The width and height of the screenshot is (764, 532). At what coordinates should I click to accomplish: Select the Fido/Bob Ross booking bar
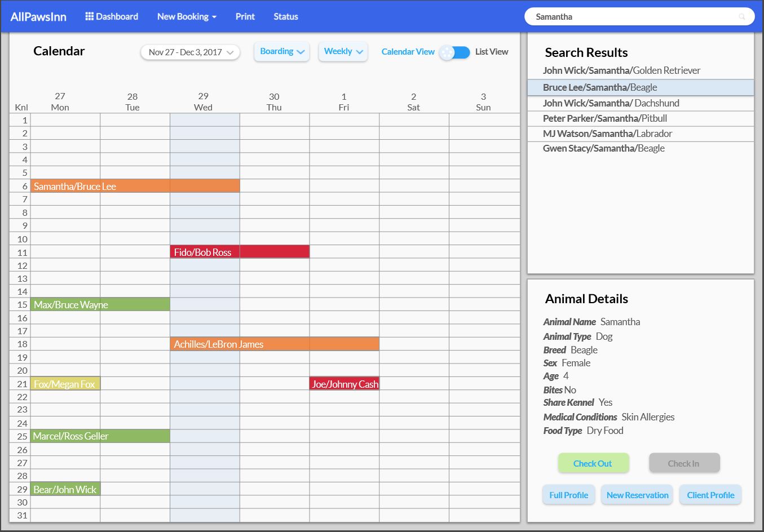coord(240,252)
